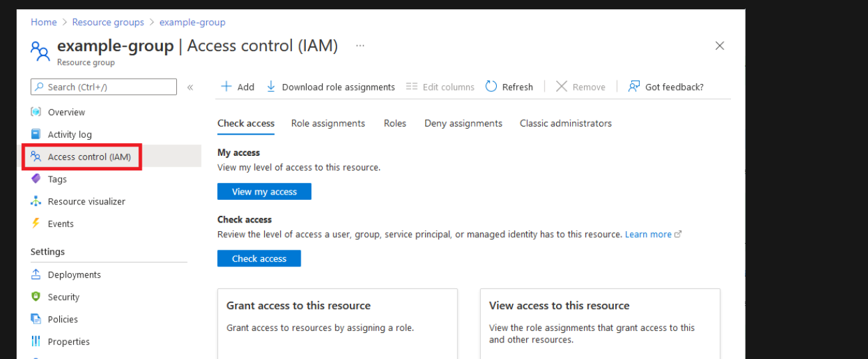The width and height of the screenshot is (868, 359).
Task: Click the Got feedback person icon
Action: click(634, 87)
